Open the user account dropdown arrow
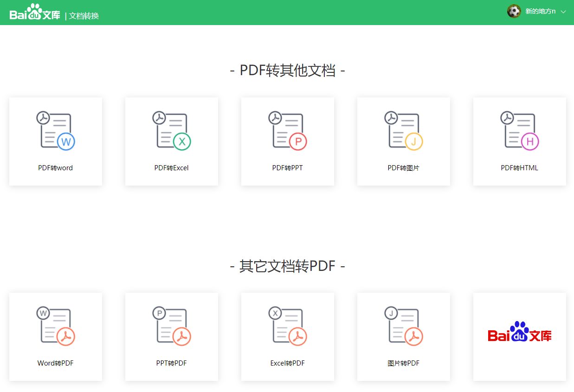The width and height of the screenshot is (574, 392). coord(563,12)
